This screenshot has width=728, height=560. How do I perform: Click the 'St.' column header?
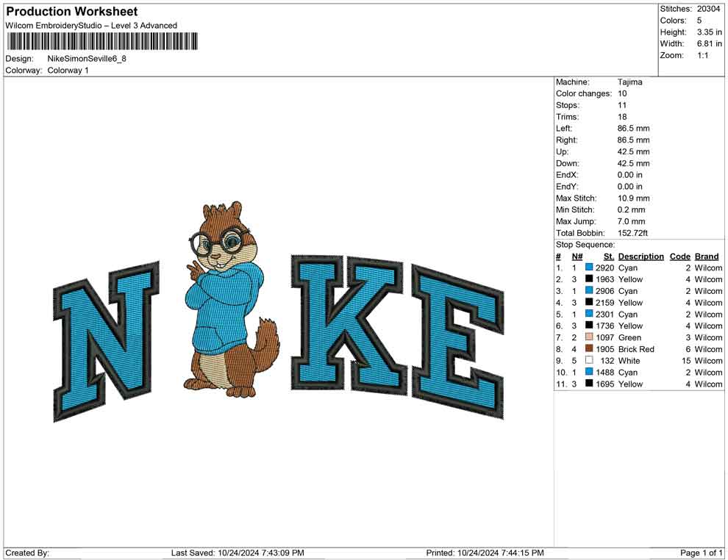pos(609,256)
